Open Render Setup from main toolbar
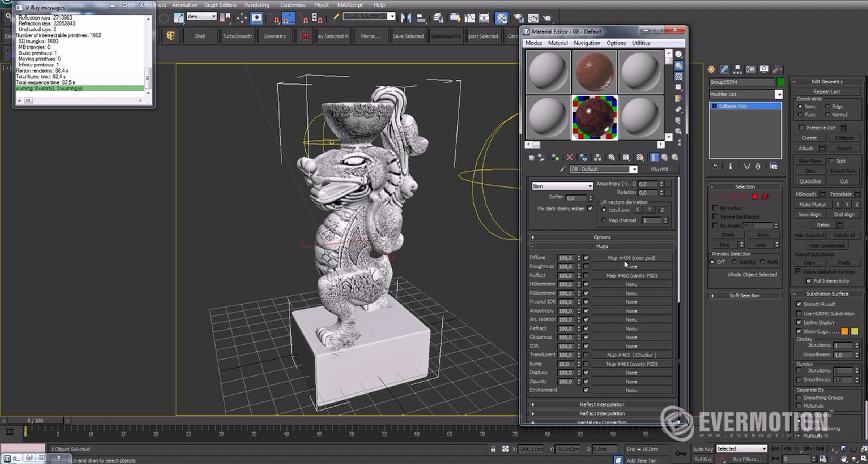Screen dimensions: 868x464 pyautogui.click(x=518, y=18)
